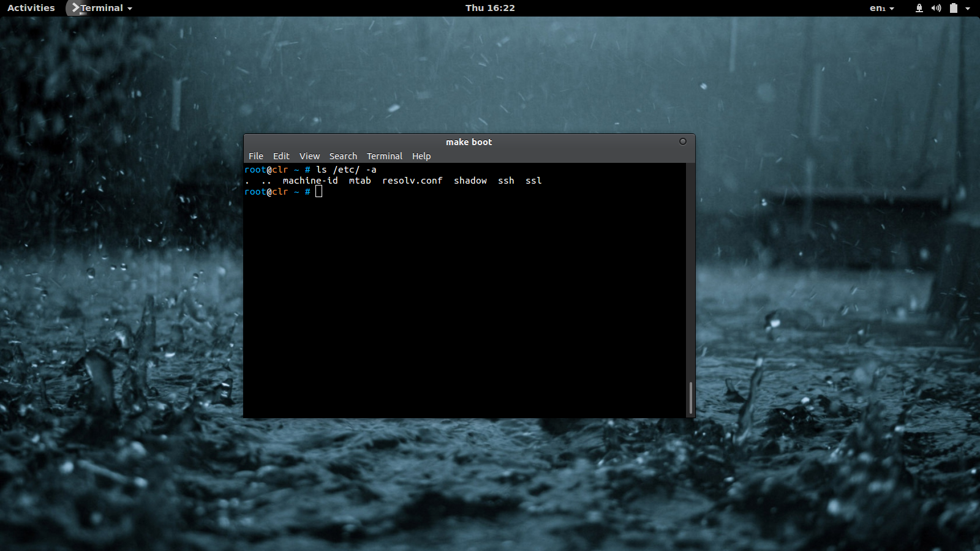Open the clock calendar showing Thu 16:22
The image size is (980, 551).
[490, 8]
